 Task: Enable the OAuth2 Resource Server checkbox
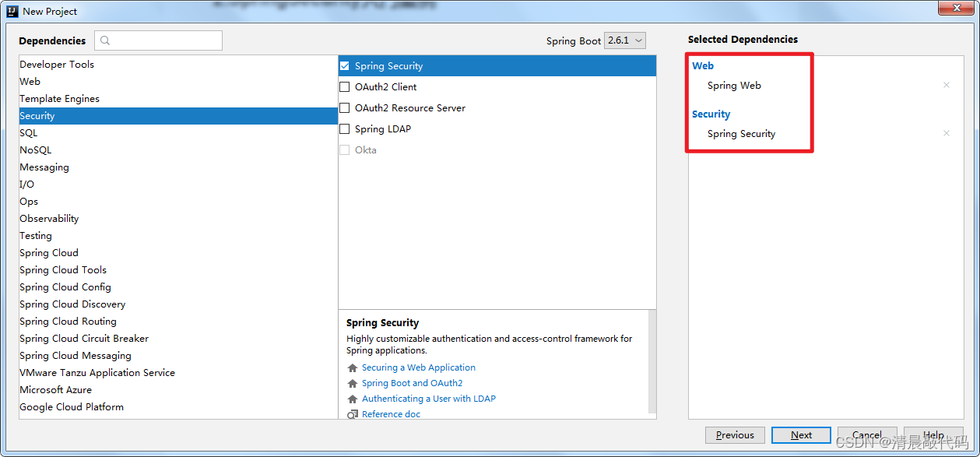pyautogui.click(x=345, y=107)
